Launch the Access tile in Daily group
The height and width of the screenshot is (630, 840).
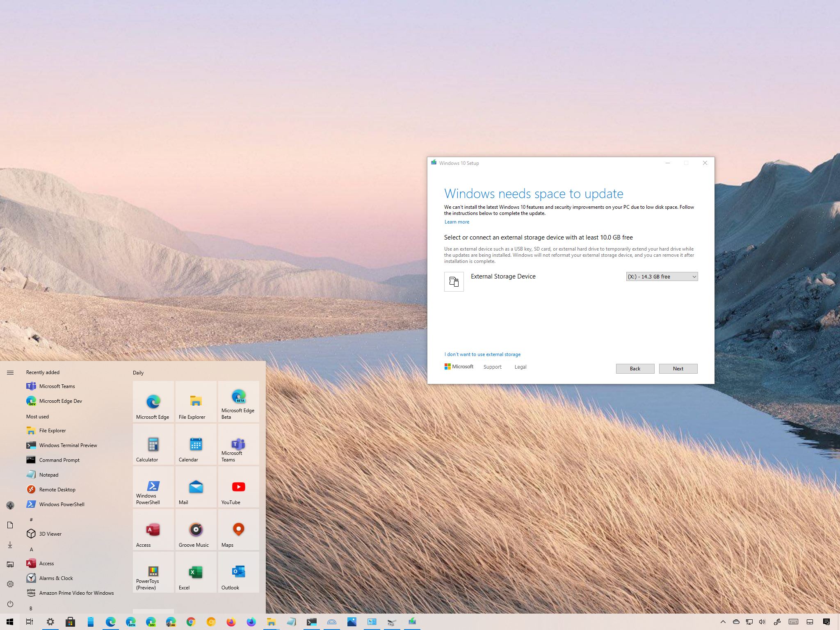(153, 530)
